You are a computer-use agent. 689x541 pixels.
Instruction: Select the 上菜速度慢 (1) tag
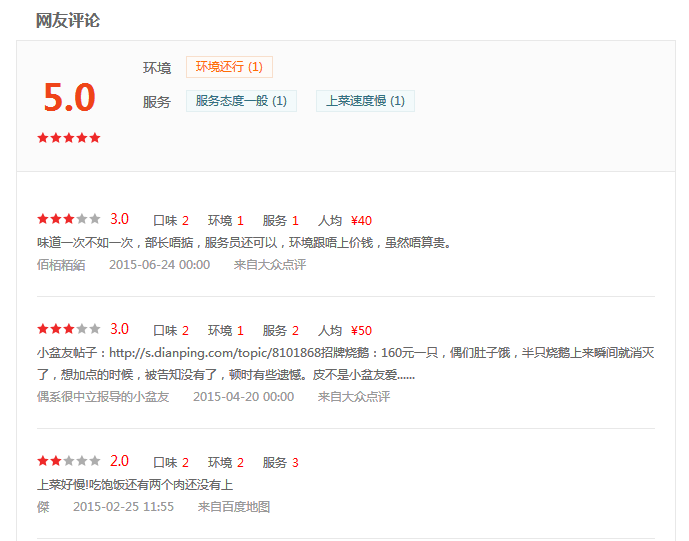click(x=365, y=101)
